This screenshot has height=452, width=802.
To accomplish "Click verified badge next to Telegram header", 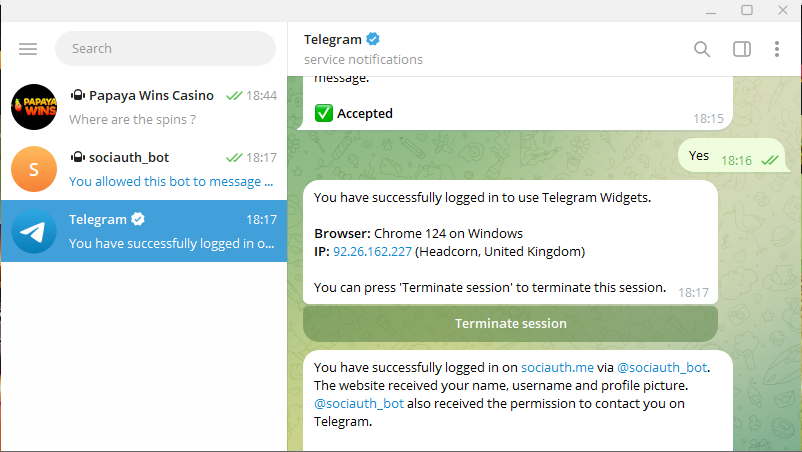I will 373,39.
